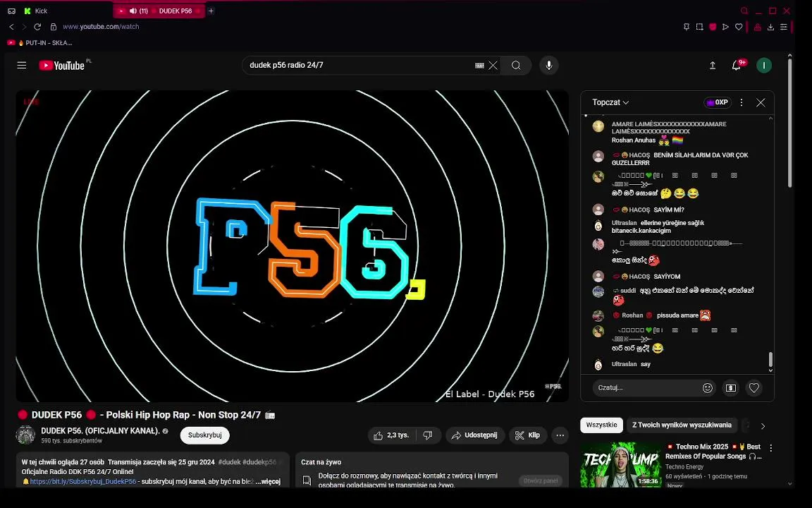The width and height of the screenshot is (812, 508).
Task: Click the #dudek hashtag
Action: pos(229,462)
